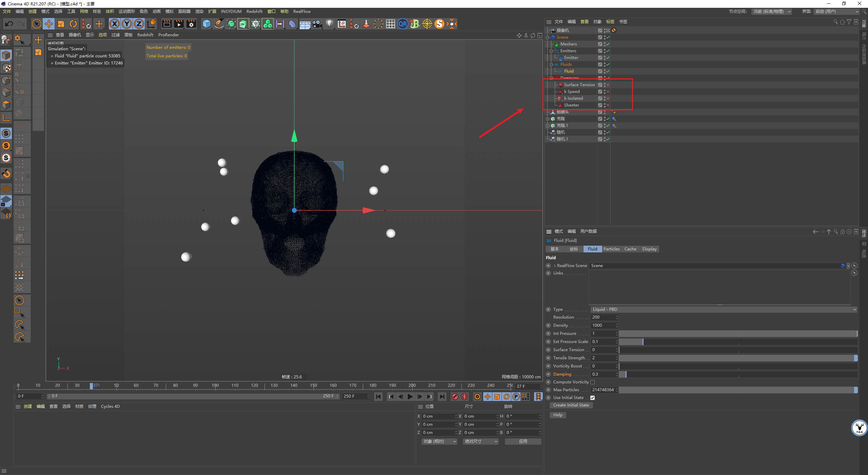Click the Help button
868x475 pixels.
point(558,415)
